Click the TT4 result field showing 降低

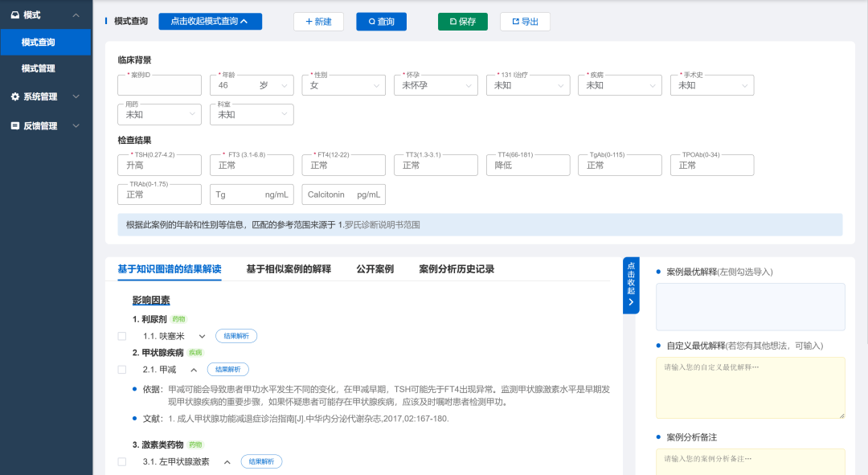tap(528, 166)
